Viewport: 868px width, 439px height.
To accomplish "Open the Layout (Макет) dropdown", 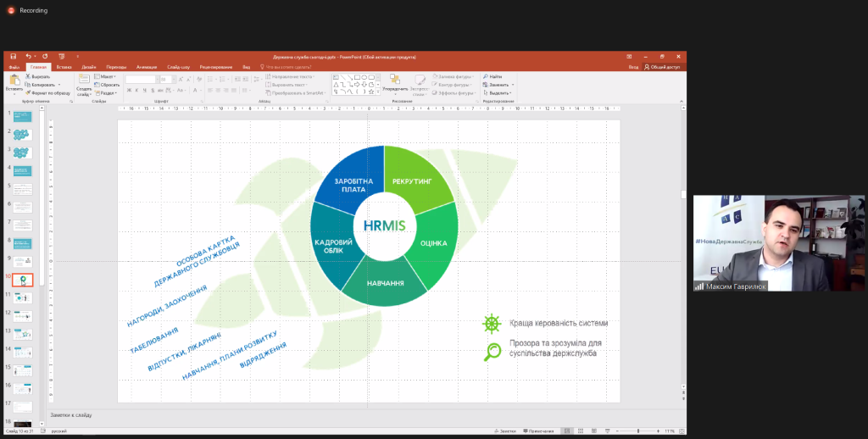I will tap(108, 76).
